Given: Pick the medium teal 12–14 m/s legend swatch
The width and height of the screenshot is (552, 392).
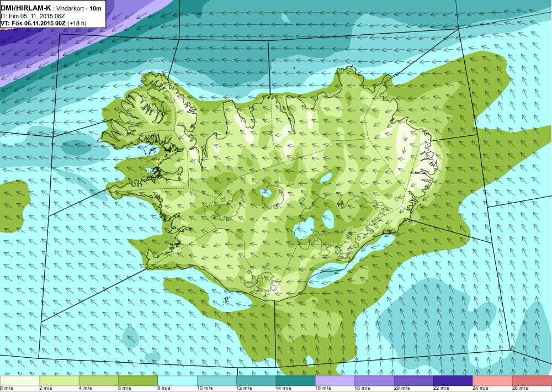Looking at the screenshot, I should 256,381.
